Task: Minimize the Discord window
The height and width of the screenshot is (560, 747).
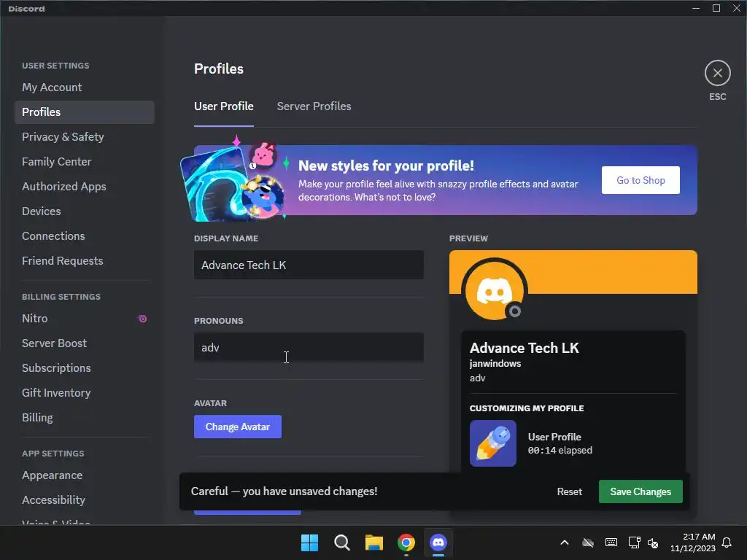Action: pos(695,8)
